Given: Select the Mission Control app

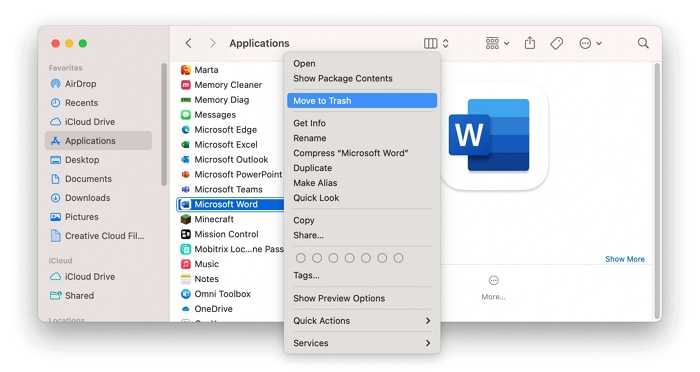Looking at the screenshot, I should tap(219, 234).
